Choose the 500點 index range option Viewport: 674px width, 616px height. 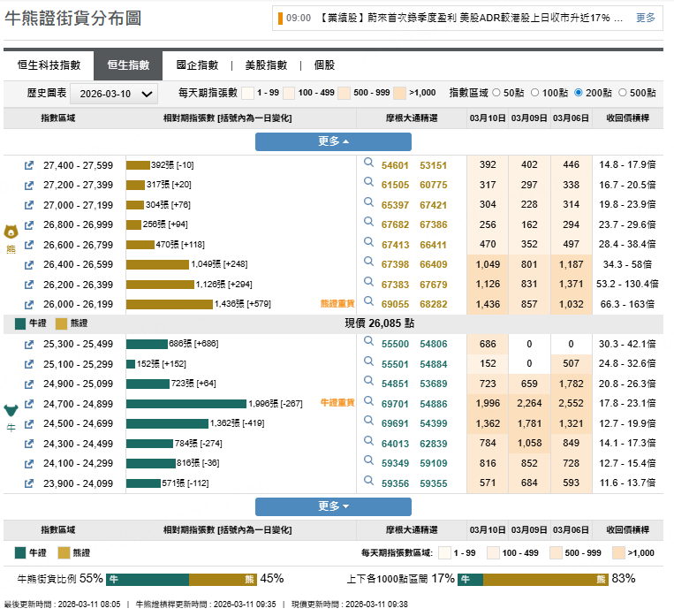click(x=624, y=92)
